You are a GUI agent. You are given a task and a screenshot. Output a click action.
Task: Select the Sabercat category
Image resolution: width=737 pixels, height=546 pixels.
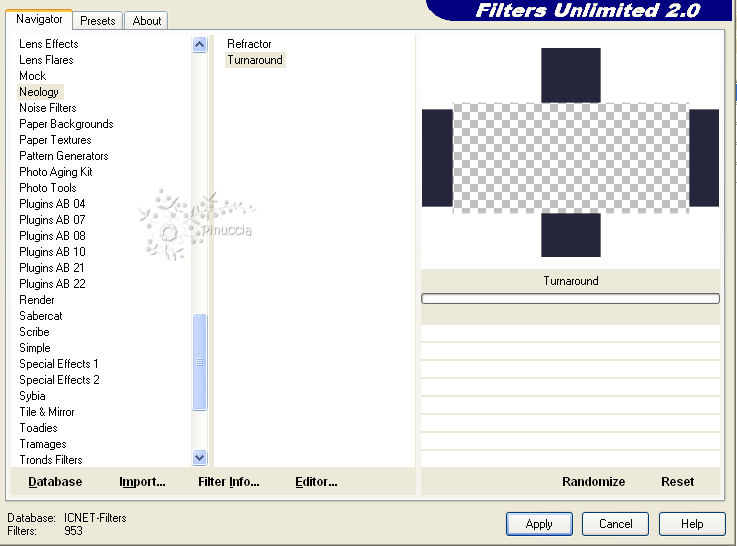(40, 315)
